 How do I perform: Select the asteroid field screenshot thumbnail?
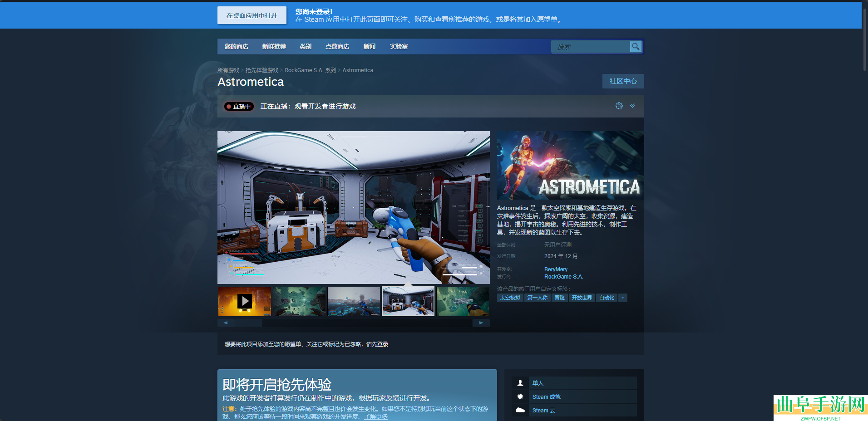pos(299,301)
